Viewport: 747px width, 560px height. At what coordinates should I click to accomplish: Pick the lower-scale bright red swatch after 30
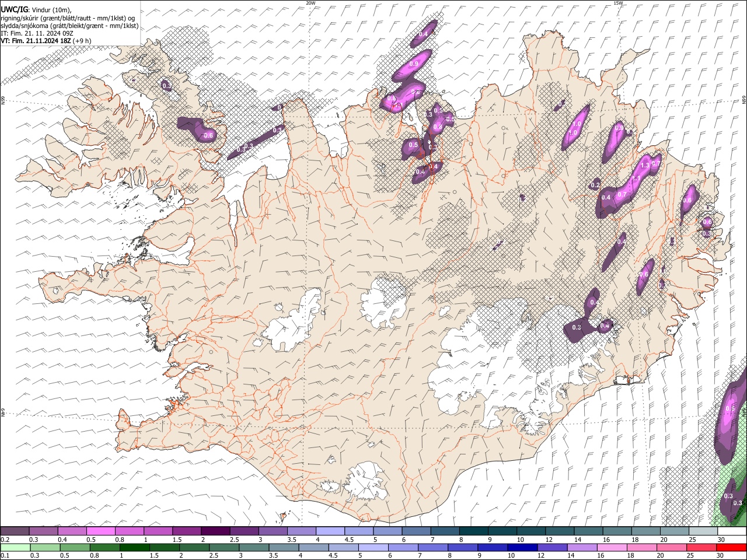pyautogui.click(x=731, y=548)
